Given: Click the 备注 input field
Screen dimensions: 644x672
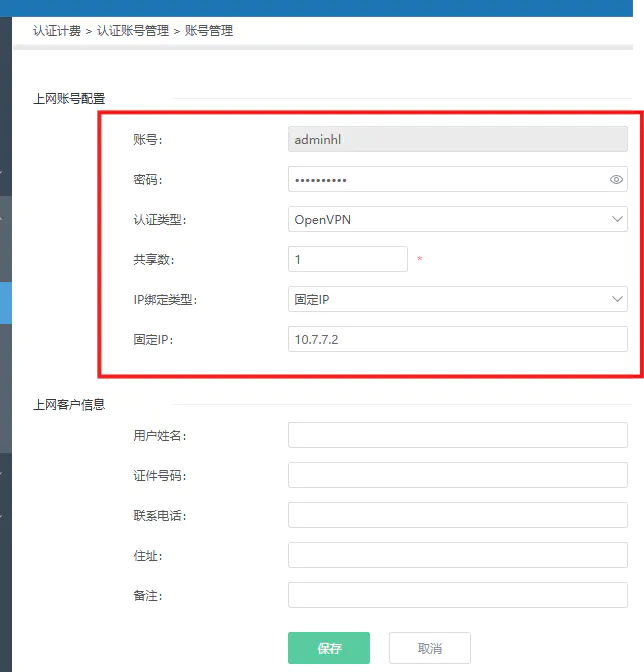Looking at the screenshot, I should pos(457,595).
